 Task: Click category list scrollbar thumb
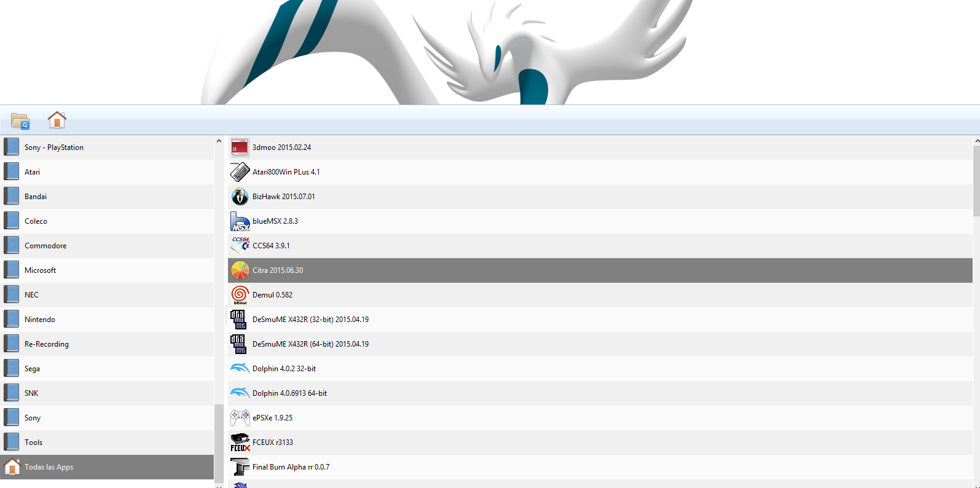[x=219, y=443]
